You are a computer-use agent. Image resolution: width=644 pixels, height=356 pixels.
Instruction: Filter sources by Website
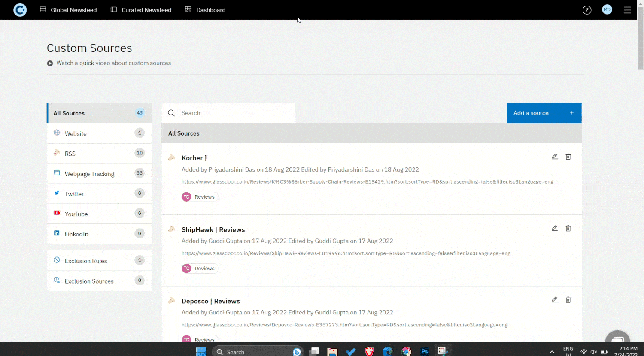click(99, 133)
